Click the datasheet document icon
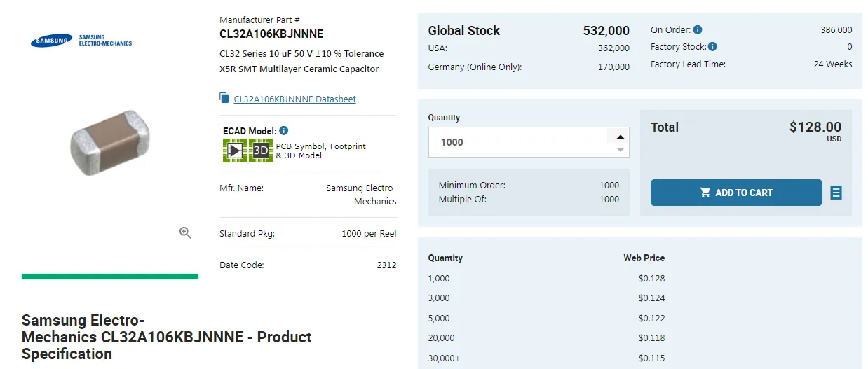The width and height of the screenshot is (868, 369). click(x=224, y=99)
